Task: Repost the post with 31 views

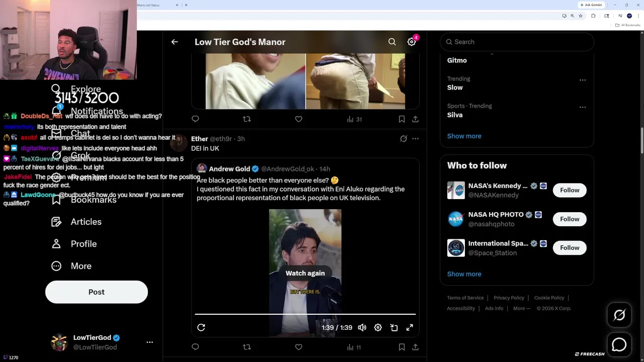Action: tap(247, 119)
